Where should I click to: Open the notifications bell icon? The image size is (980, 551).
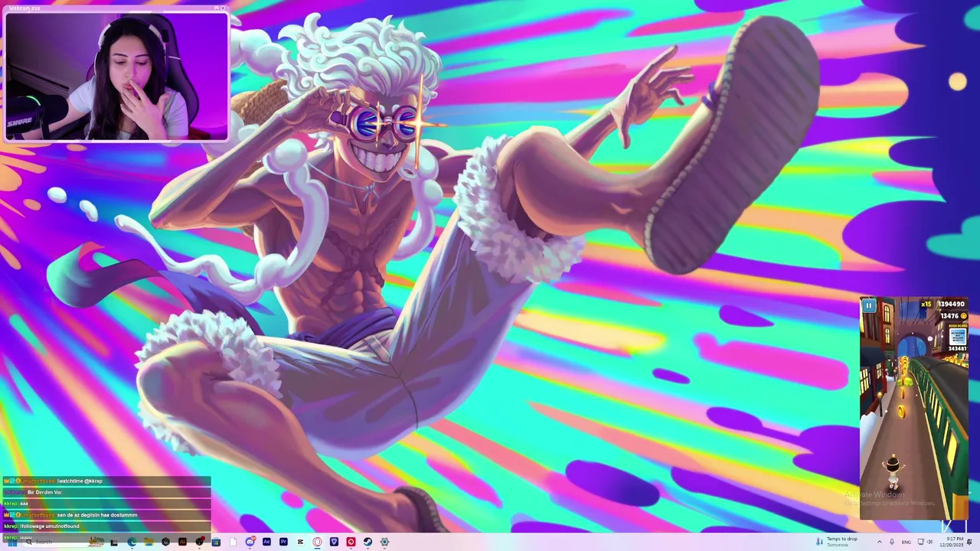(x=969, y=542)
